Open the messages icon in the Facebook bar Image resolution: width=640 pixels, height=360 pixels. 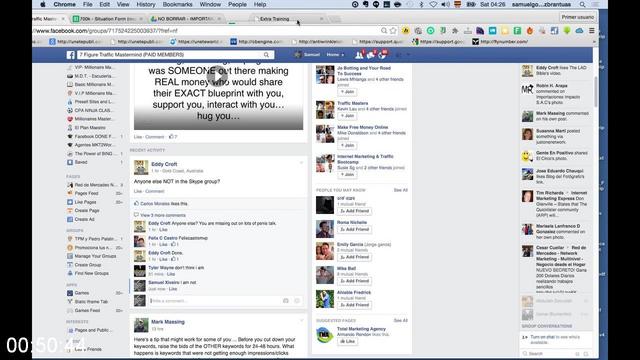click(371, 55)
